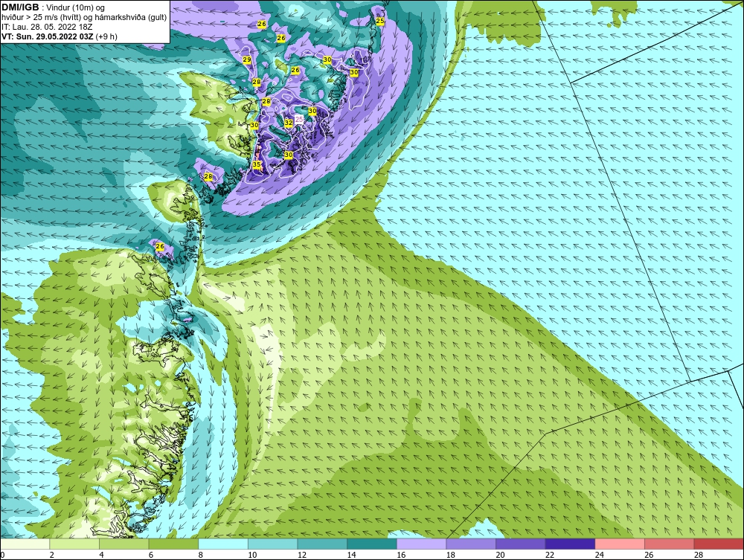
Task: Click the pale cream 0–2 m/s legend swatch
Action: click(x=25, y=544)
